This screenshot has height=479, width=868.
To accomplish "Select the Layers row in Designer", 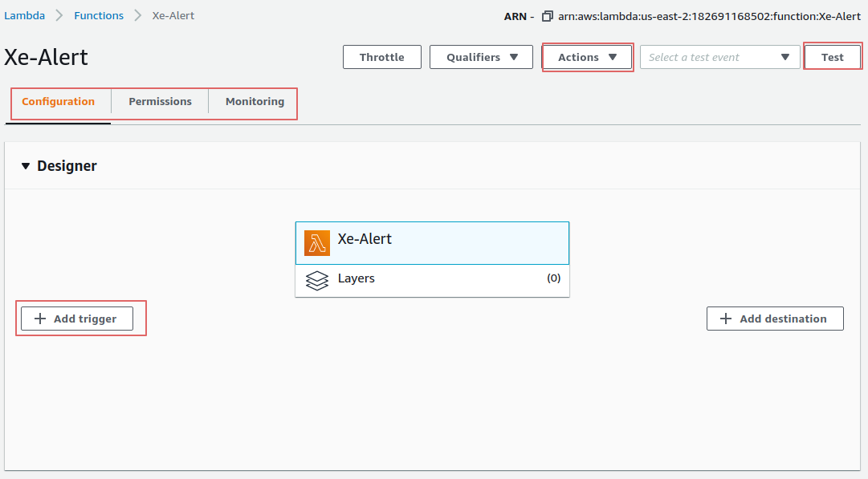I will coord(432,281).
